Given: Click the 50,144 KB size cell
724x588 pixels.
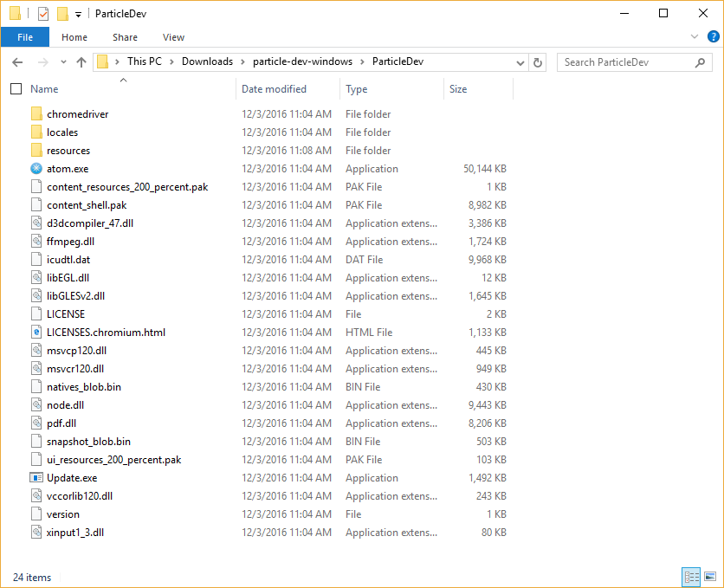Looking at the screenshot, I should click(x=485, y=169).
